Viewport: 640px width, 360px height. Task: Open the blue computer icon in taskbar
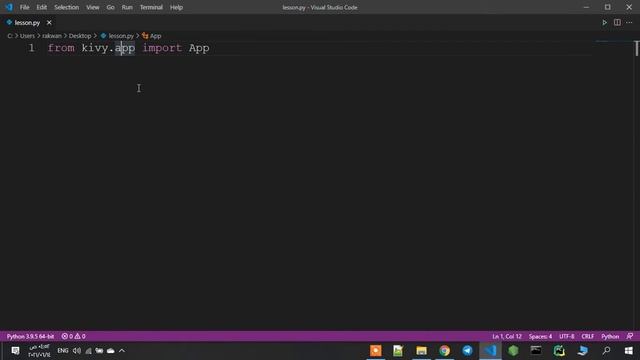click(x=583, y=351)
